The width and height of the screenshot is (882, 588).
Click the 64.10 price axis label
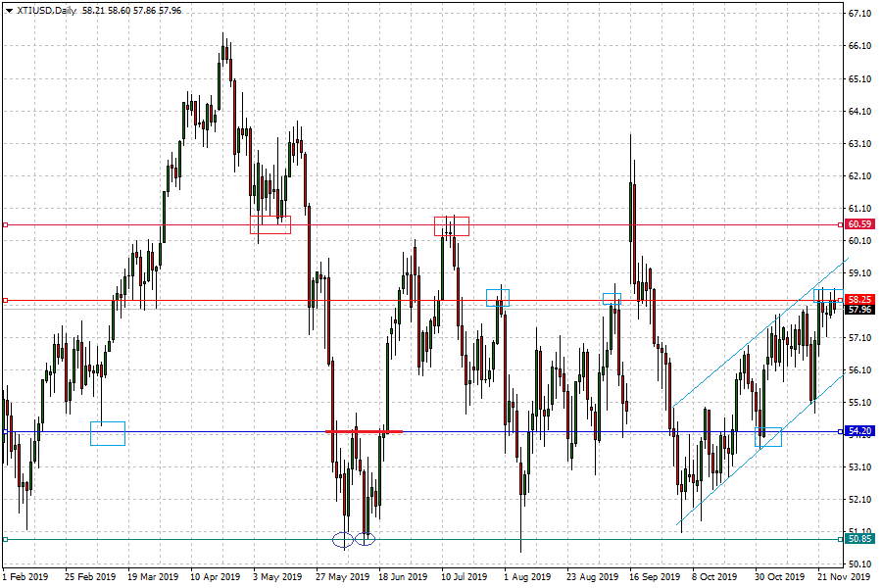coord(859,112)
